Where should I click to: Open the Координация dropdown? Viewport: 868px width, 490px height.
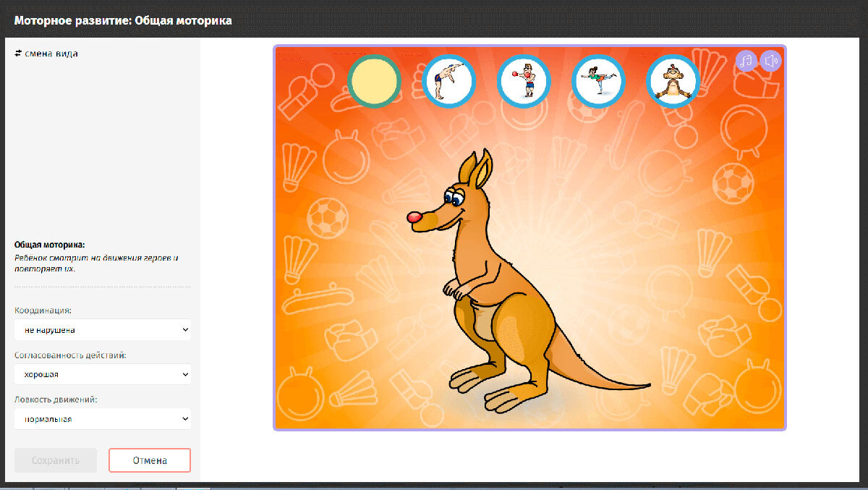[x=102, y=330]
